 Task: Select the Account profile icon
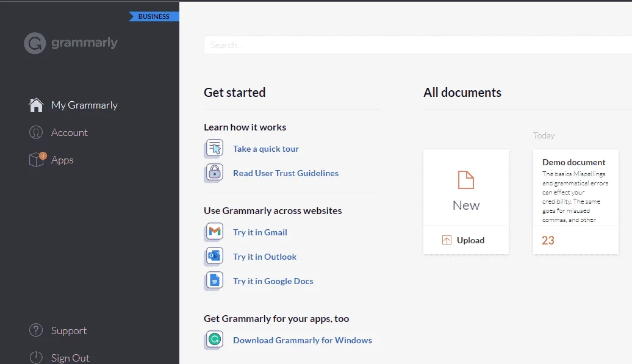click(36, 132)
